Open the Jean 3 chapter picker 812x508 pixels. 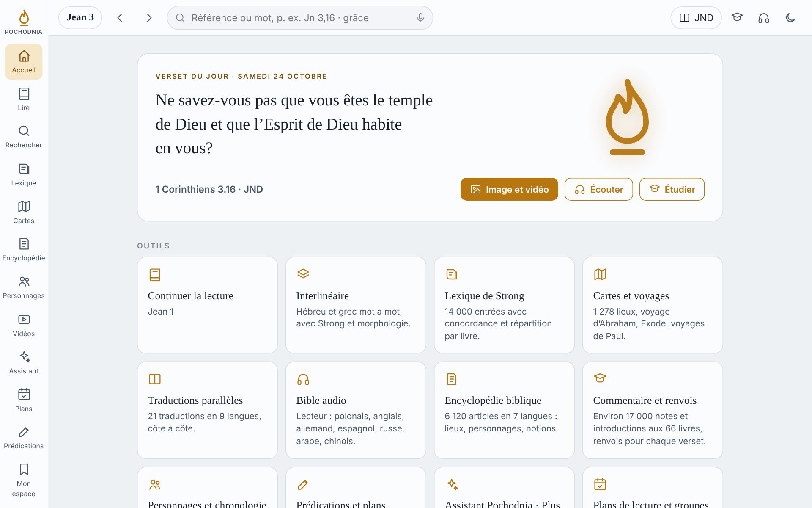[80, 18]
